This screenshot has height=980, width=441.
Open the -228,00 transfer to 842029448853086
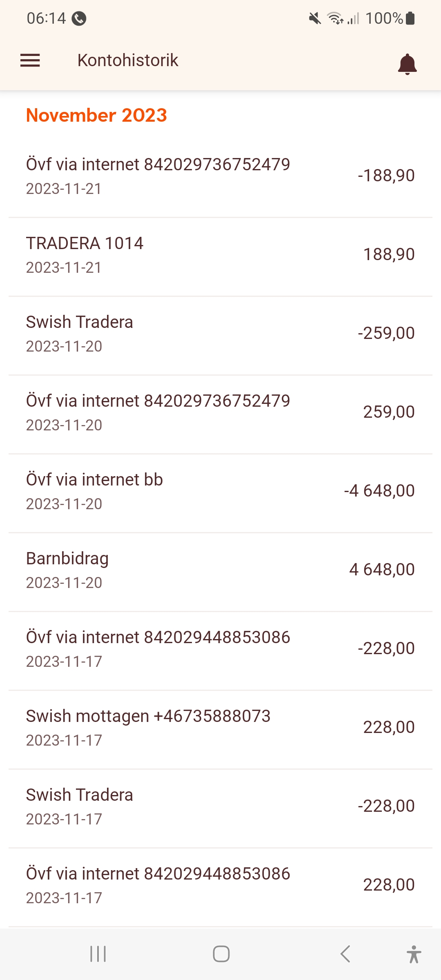(220, 649)
